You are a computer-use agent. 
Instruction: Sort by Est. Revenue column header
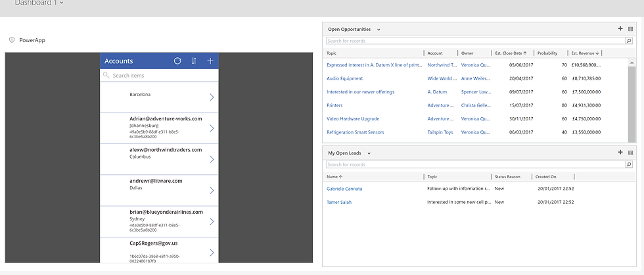pyautogui.click(x=586, y=53)
